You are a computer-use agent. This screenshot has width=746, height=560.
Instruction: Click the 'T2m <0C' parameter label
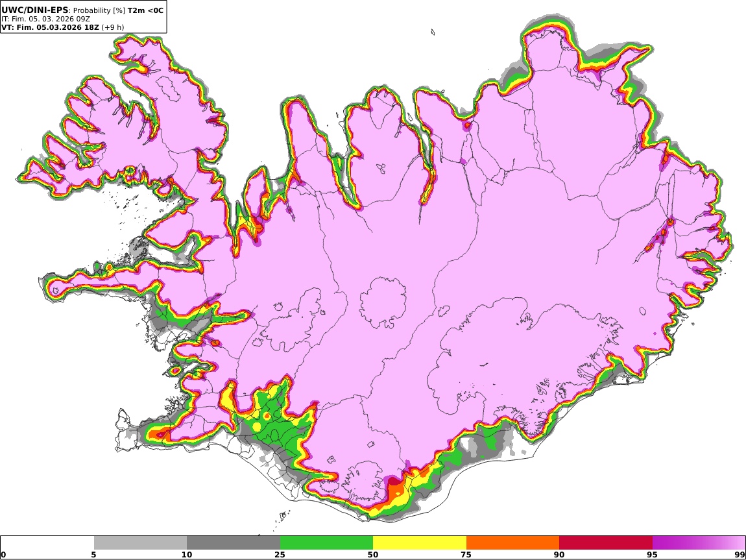(x=145, y=10)
